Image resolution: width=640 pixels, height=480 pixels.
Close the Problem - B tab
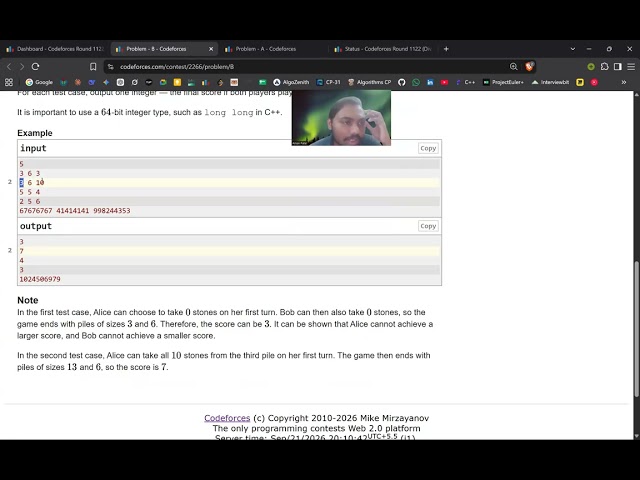[x=211, y=49]
